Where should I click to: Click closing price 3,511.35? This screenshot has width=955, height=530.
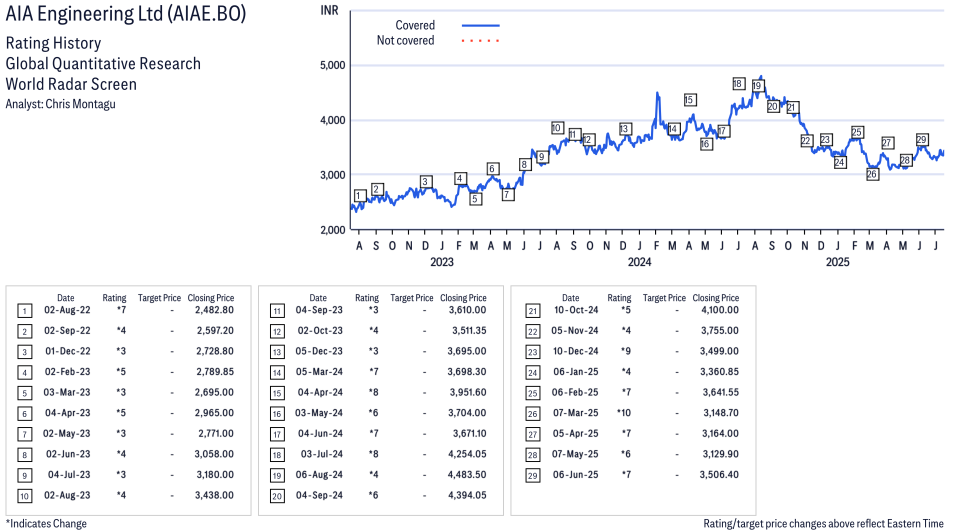click(x=469, y=331)
